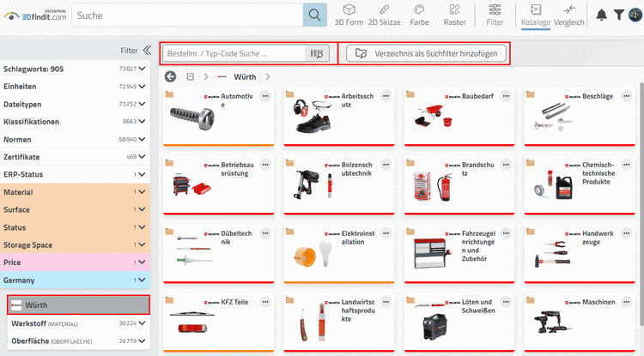Expand Price filter
This screenshot has height=356, width=644.
[142, 262]
